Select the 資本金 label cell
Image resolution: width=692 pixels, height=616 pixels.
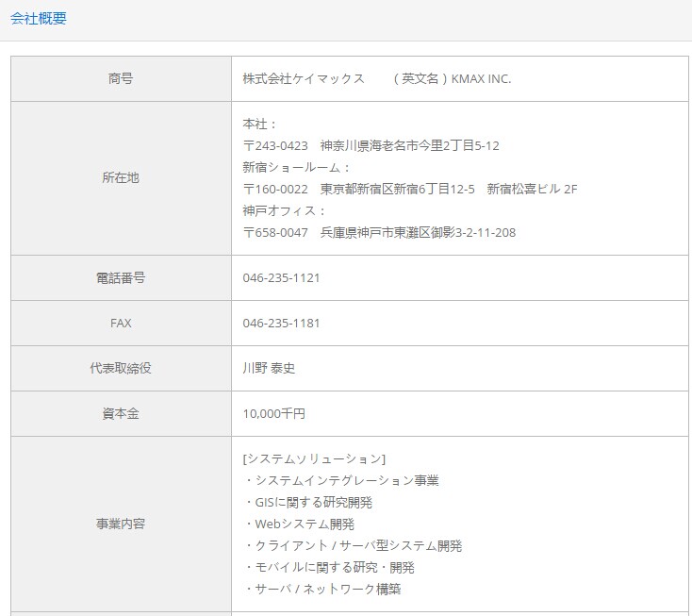pos(121,414)
